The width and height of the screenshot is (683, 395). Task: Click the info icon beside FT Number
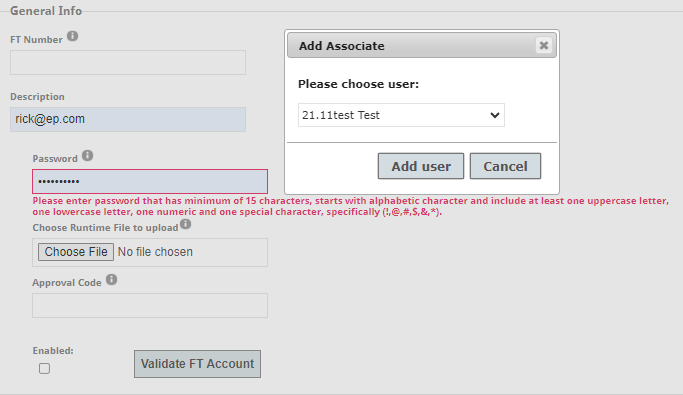pyautogui.click(x=72, y=36)
